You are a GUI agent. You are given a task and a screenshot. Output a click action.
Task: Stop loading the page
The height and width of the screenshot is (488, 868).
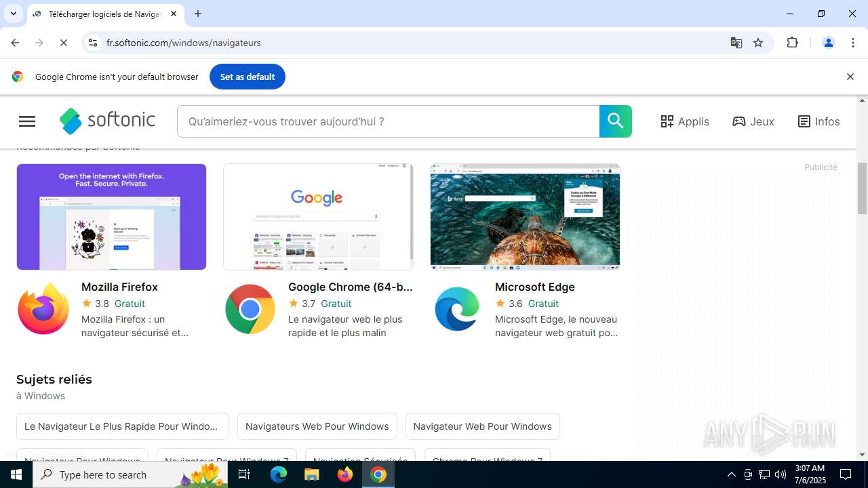[63, 43]
